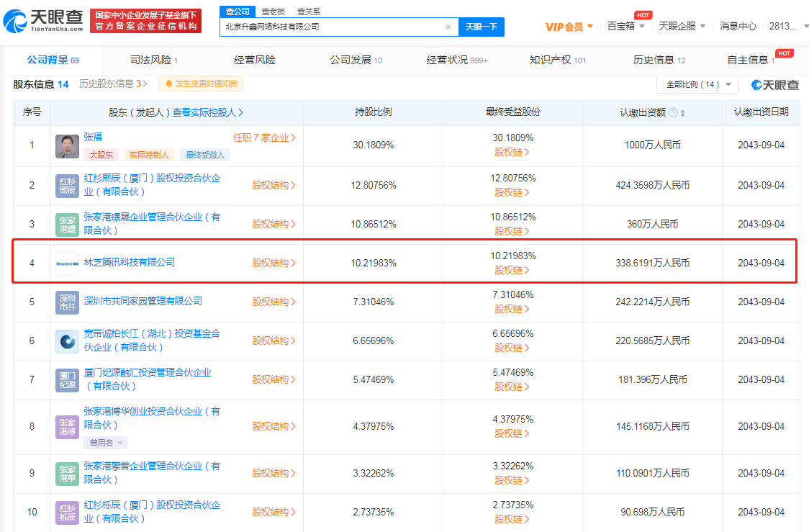Open 厦门纪源融汇投资管理合伙企业 link
809x532 pixels.
tap(148, 379)
